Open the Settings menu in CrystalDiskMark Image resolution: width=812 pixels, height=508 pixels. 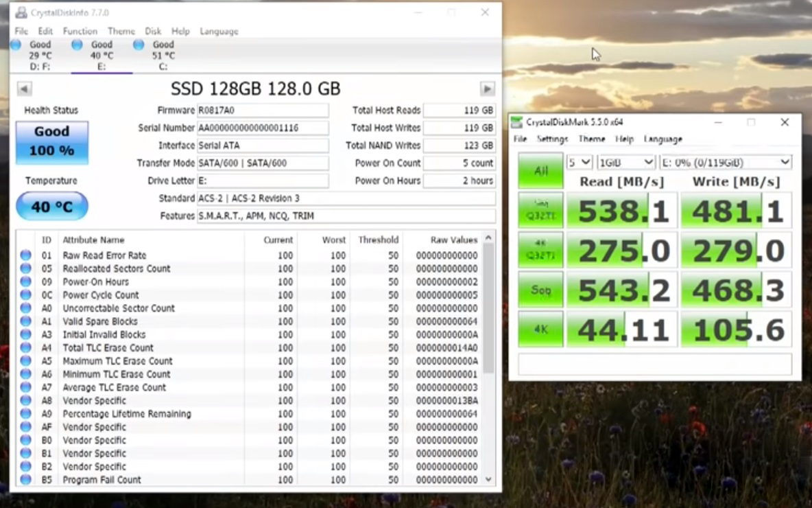click(552, 139)
